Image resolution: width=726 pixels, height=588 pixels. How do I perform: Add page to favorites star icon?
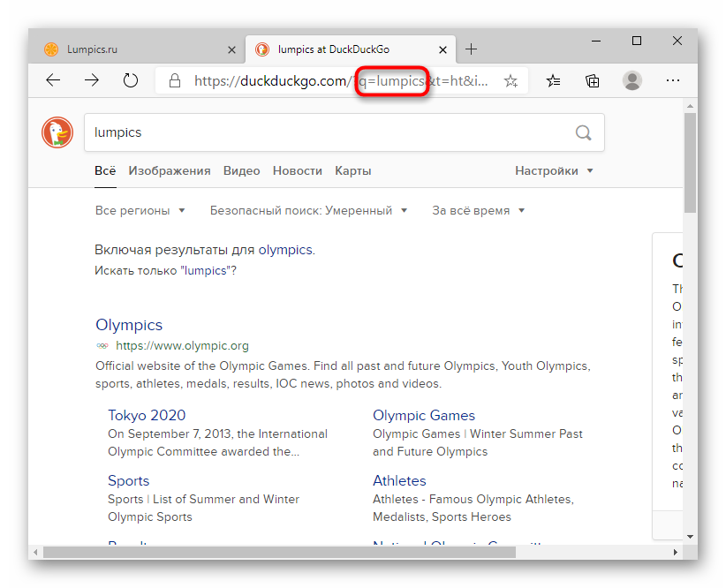pos(510,80)
